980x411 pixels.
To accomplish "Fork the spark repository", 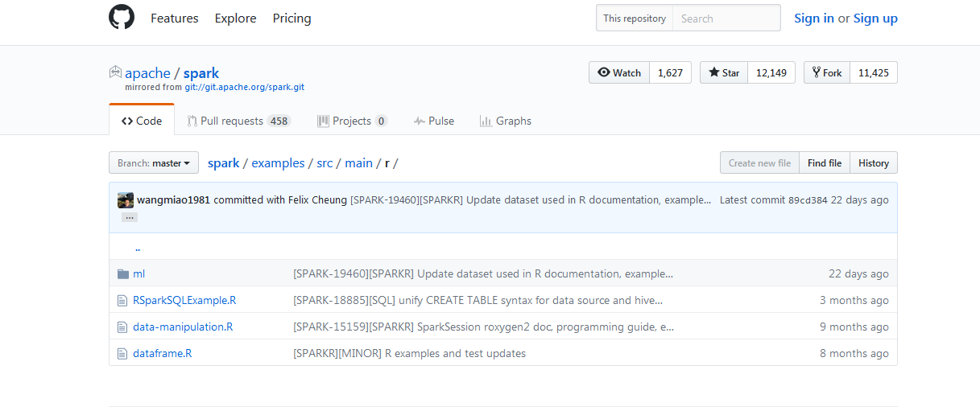I will [827, 72].
